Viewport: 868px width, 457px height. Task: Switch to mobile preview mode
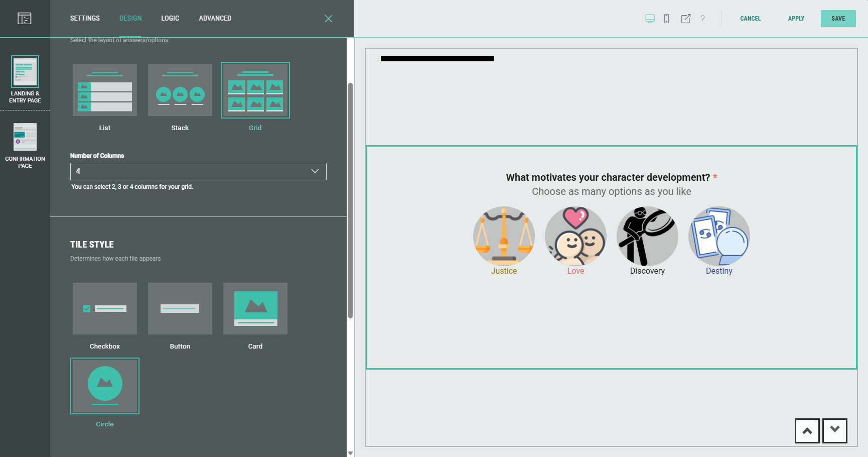[x=666, y=19]
